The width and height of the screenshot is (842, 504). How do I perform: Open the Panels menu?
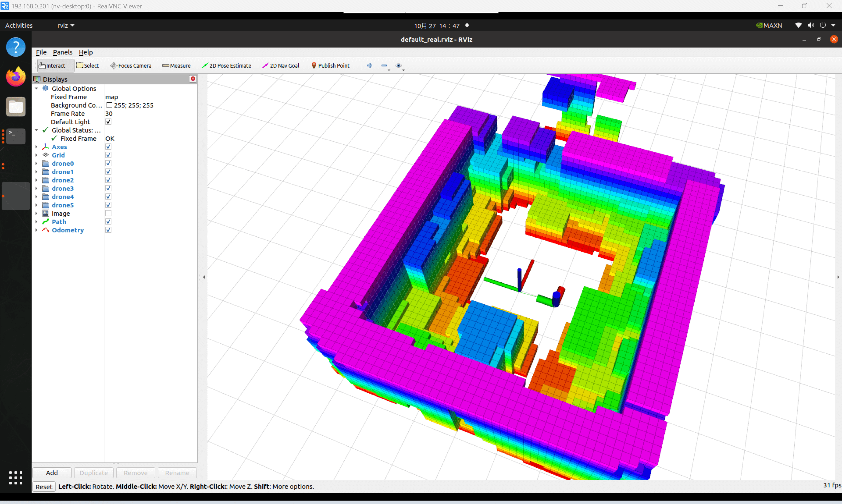point(63,52)
